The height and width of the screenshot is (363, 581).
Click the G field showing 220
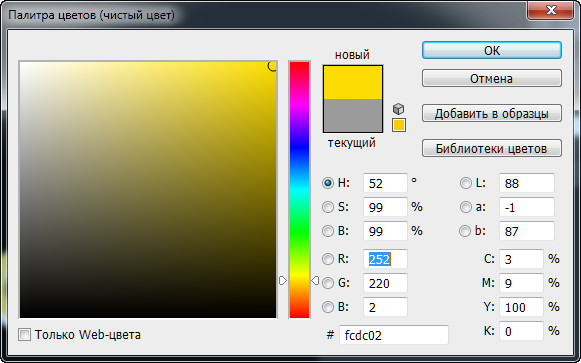pos(385,283)
